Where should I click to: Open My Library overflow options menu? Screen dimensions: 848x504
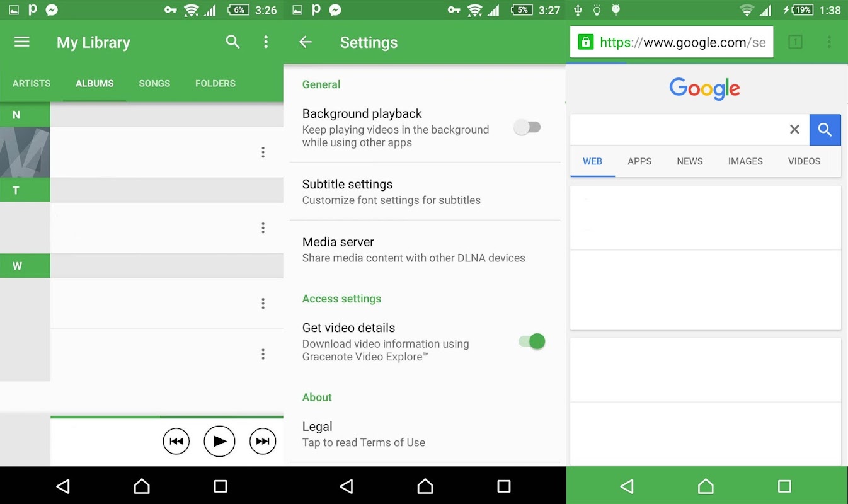click(266, 42)
